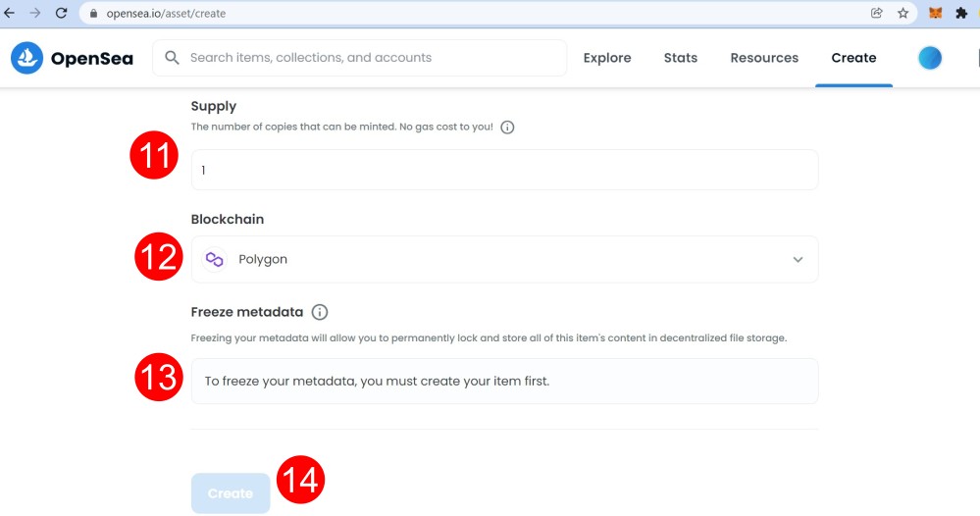Focus the Supply number input field

pos(504,170)
